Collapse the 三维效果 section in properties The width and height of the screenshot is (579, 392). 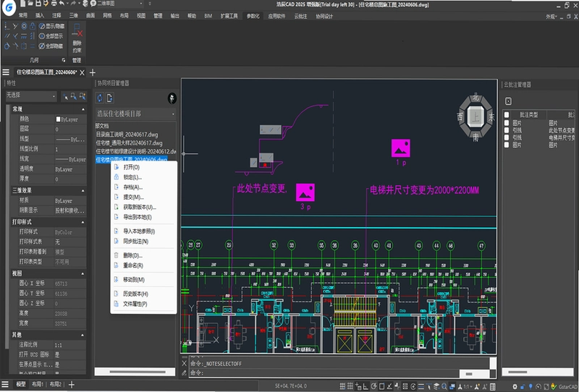pos(83,191)
